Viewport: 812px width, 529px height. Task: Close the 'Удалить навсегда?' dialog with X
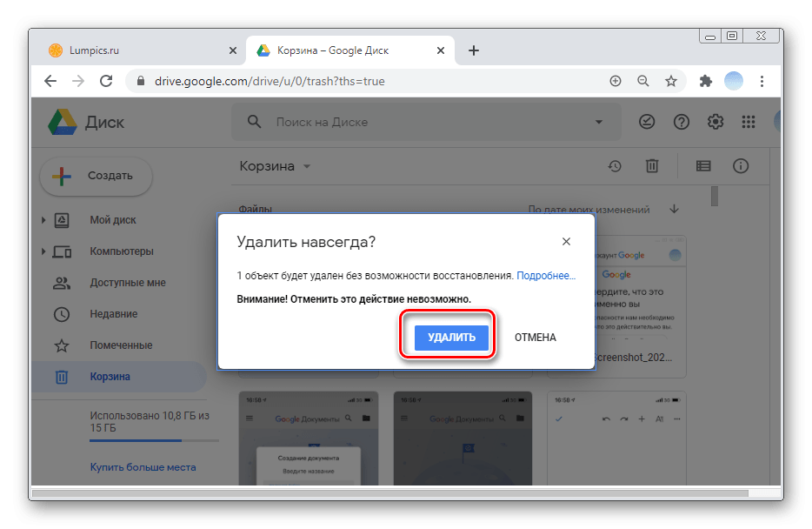coord(566,242)
